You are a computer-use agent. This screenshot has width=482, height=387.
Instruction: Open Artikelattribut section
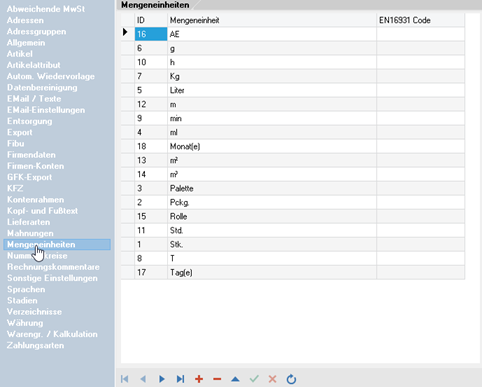click(x=33, y=65)
